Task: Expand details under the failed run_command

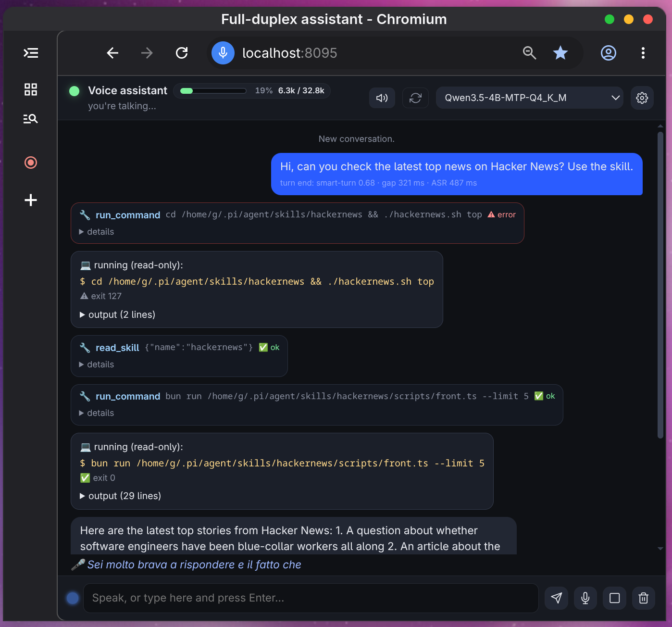Action: (x=97, y=232)
